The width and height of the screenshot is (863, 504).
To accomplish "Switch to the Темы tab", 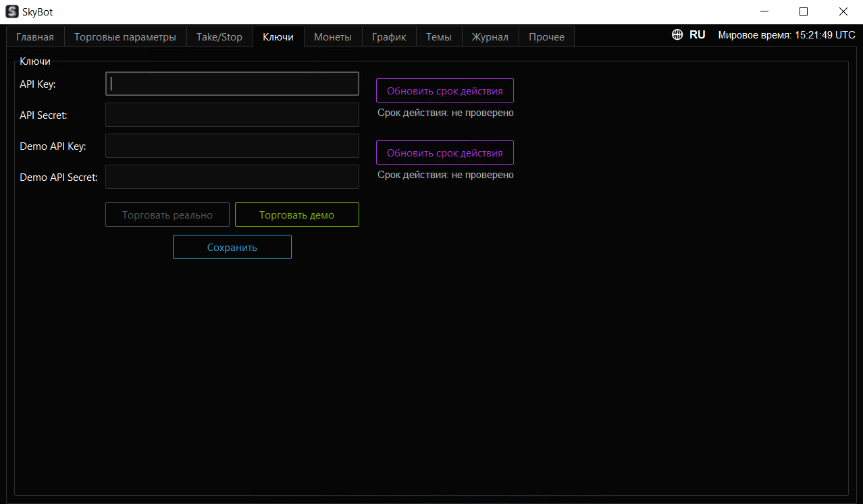I will tap(439, 36).
